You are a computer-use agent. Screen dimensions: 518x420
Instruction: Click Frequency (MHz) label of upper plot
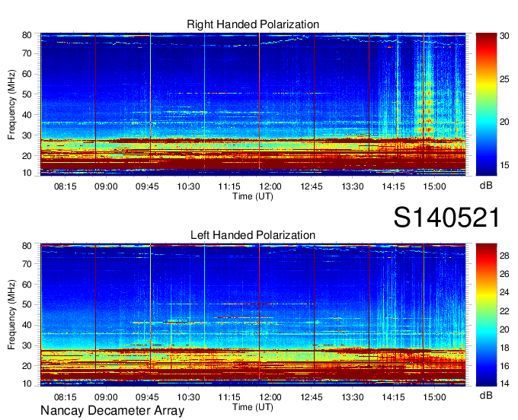tap(11, 104)
